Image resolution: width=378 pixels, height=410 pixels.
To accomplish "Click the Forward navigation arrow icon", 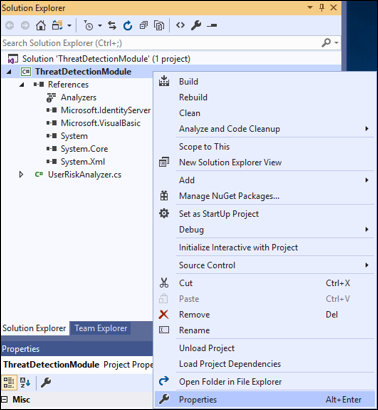I will 25,25.
